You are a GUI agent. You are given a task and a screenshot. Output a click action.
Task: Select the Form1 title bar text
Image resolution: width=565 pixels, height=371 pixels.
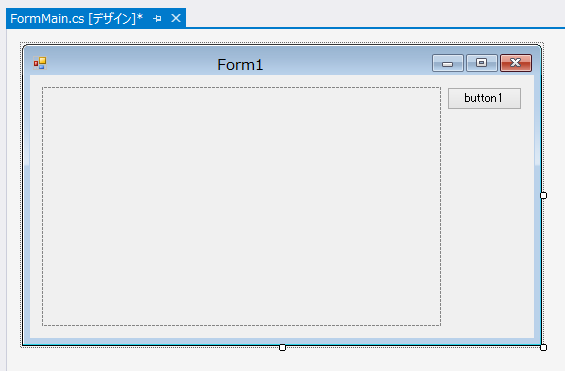[240, 65]
